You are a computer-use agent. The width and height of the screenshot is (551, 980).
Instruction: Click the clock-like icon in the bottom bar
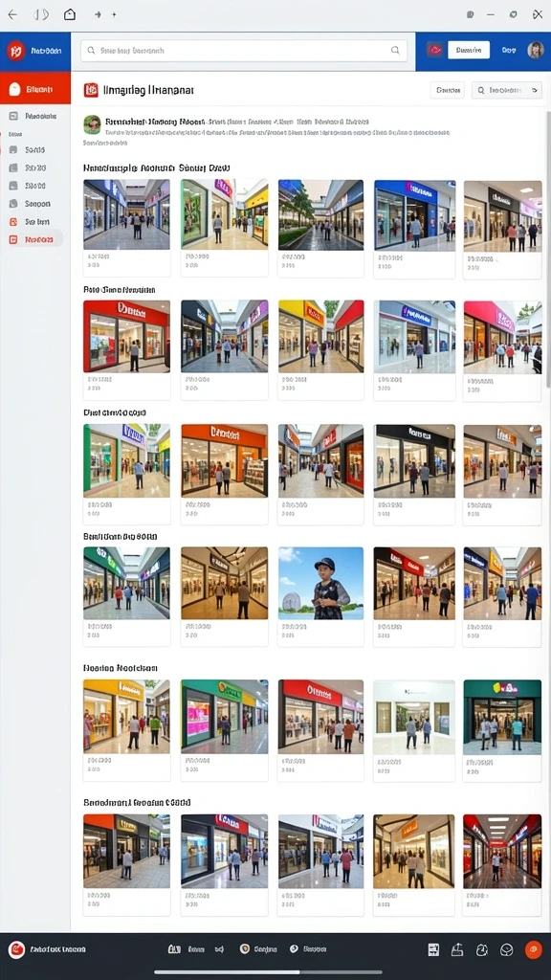pos(482,949)
